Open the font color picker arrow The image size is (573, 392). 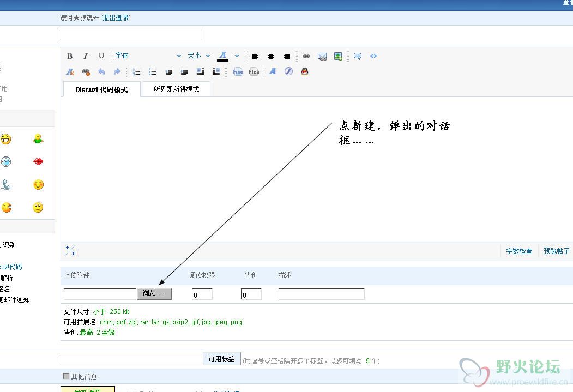point(237,56)
